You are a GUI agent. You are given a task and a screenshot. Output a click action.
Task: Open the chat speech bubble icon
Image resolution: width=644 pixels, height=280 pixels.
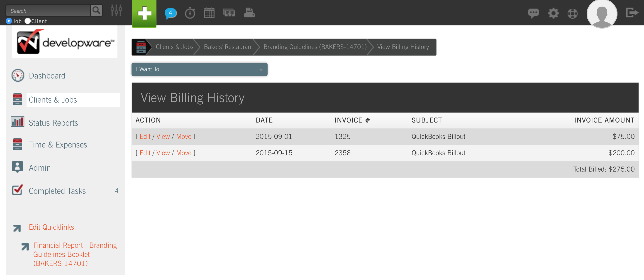[533, 13]
